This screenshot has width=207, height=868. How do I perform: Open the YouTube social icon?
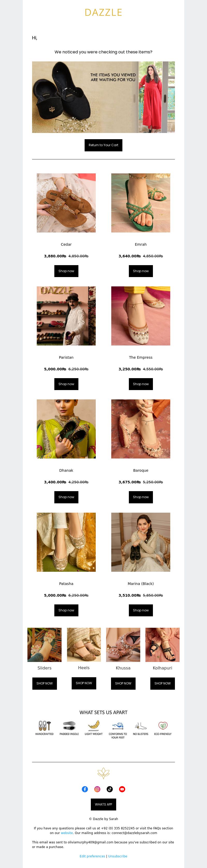coord(122,789)
